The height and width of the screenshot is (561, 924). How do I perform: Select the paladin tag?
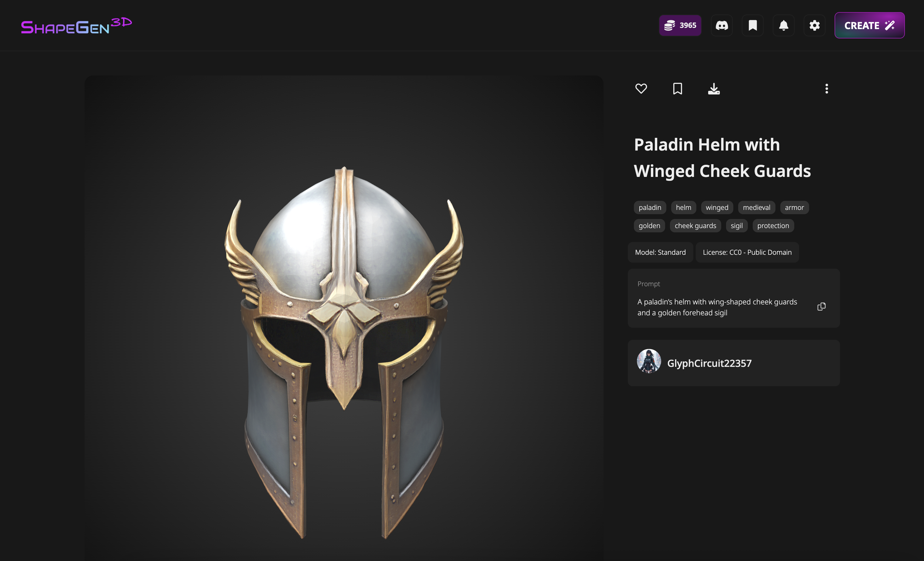click(x=650, y=207)
